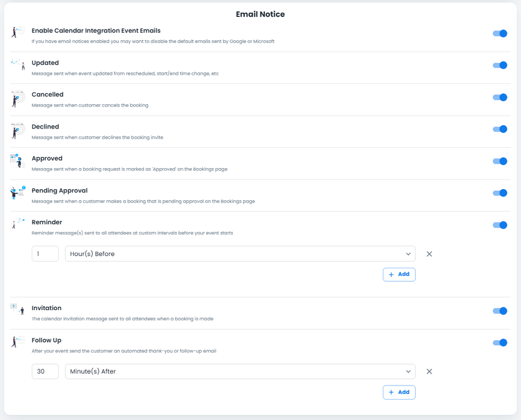
Task: Open the Hour(s) Before dropdown
Action: click(x=240, y=254)
